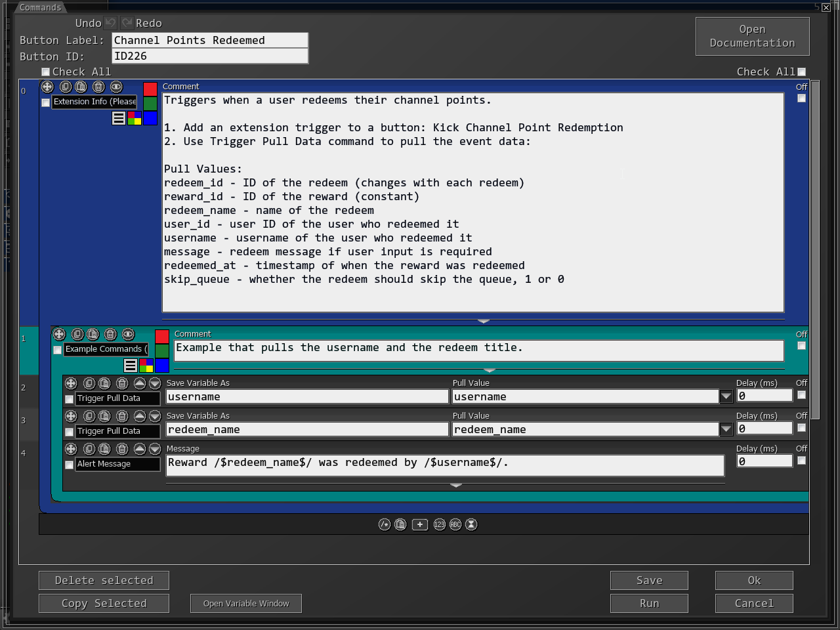This screenshot has height=630, width=840.
Task: Collapse the Extension Info comment box expander
Action: click(x=484, y=321)
